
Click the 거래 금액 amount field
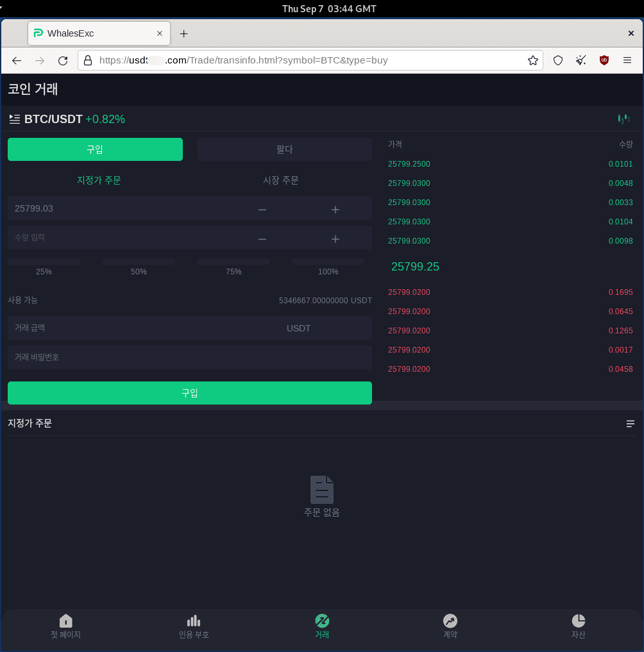190,328
